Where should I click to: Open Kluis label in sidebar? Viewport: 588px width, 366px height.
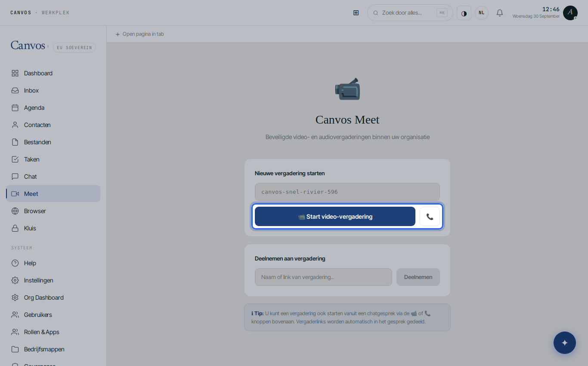30,228
